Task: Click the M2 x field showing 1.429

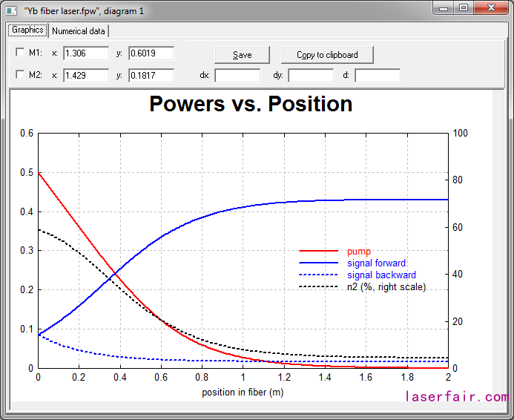Action: click(86, 76)
